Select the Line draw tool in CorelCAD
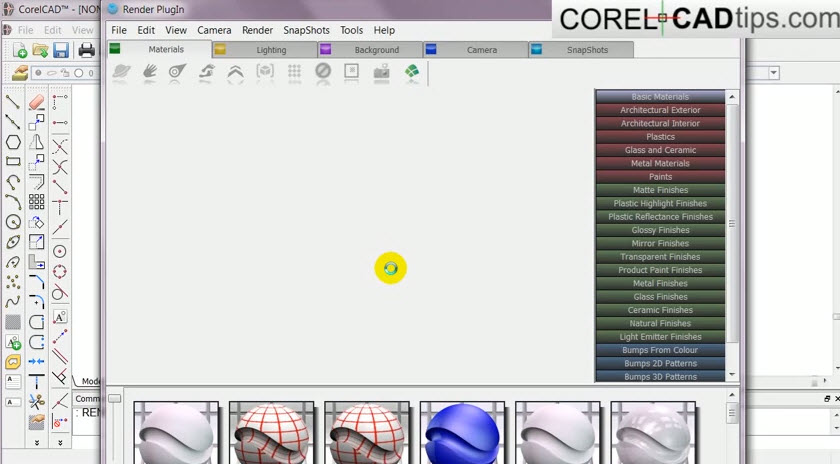Screen dimensions: 840x464 pos(13,101)
